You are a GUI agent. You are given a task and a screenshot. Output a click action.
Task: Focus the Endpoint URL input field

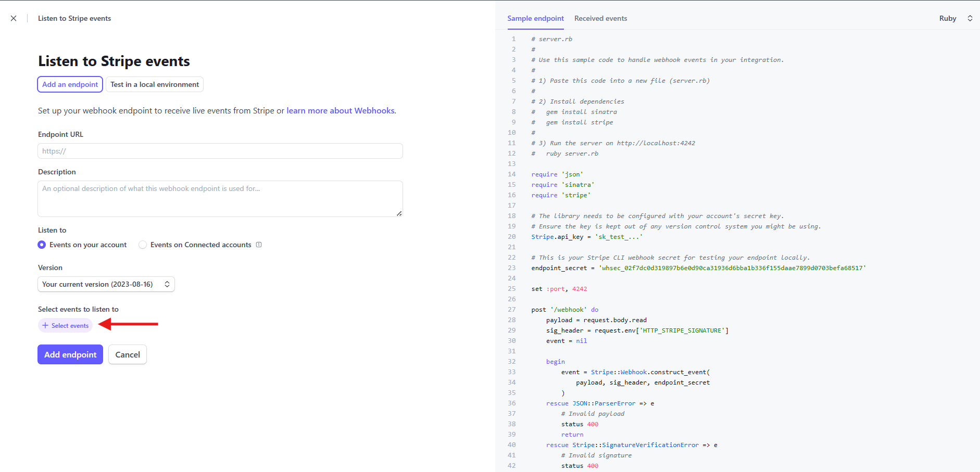(x=220, y=151)
